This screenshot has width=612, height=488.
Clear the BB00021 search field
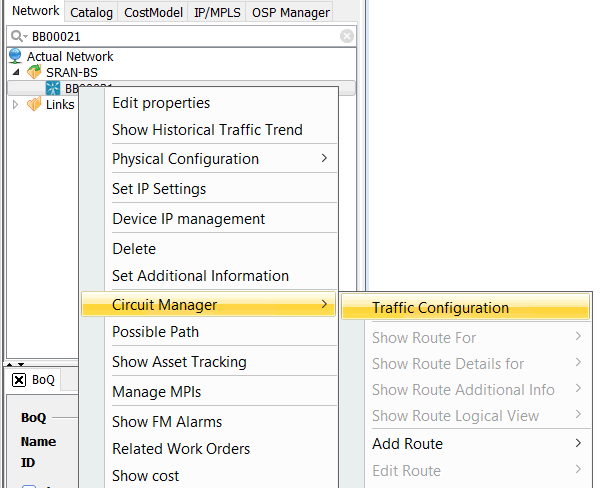[347, 36]
